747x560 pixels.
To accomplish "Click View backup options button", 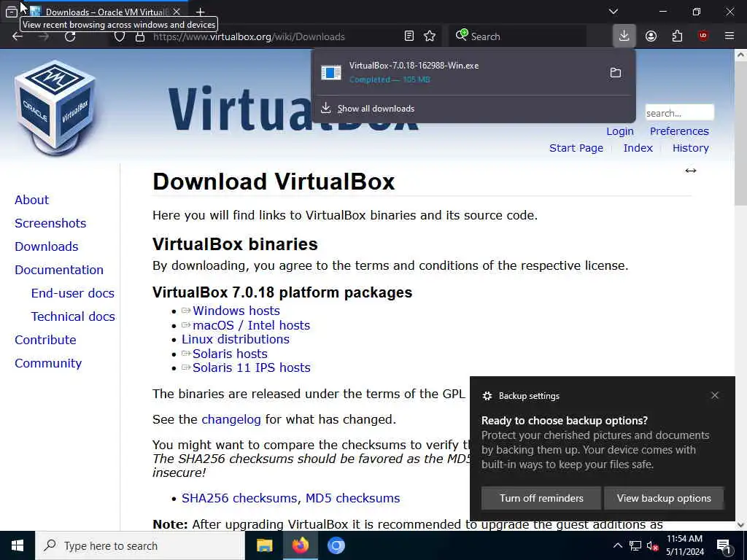I will click(664, 498).
